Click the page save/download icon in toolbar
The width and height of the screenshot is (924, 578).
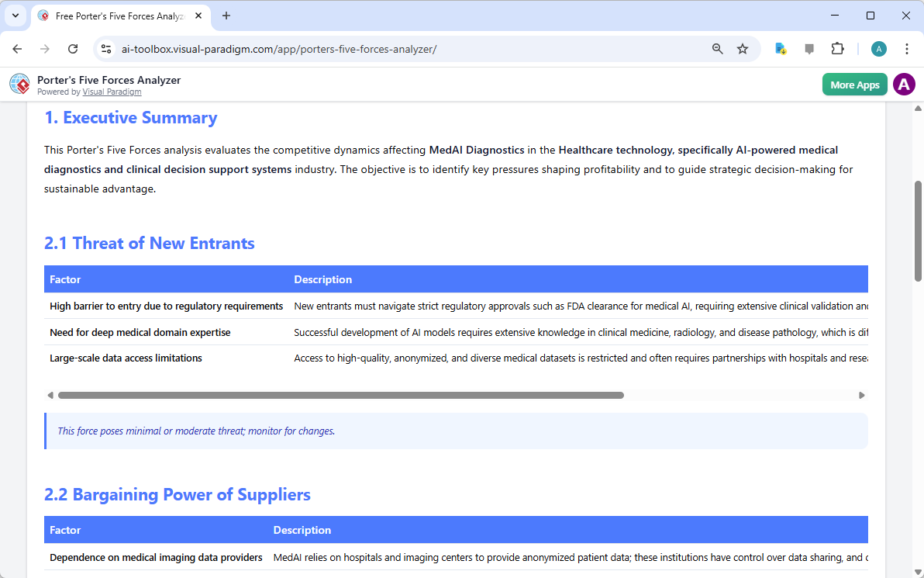[781, 48]
